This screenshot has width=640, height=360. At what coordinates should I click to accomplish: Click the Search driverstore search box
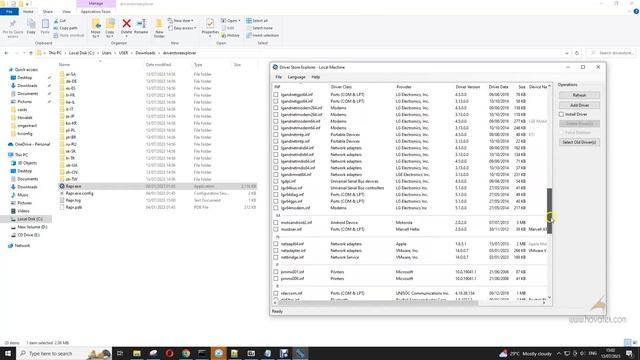click(x=611, y=53)
